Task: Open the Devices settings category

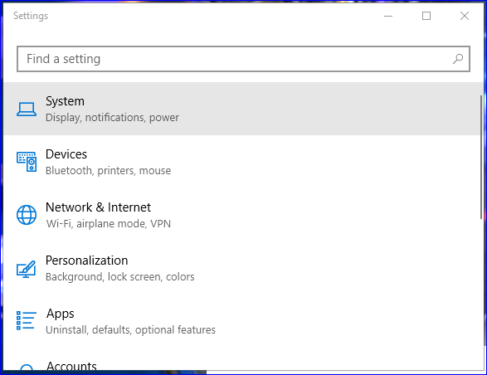Action: 243,162
